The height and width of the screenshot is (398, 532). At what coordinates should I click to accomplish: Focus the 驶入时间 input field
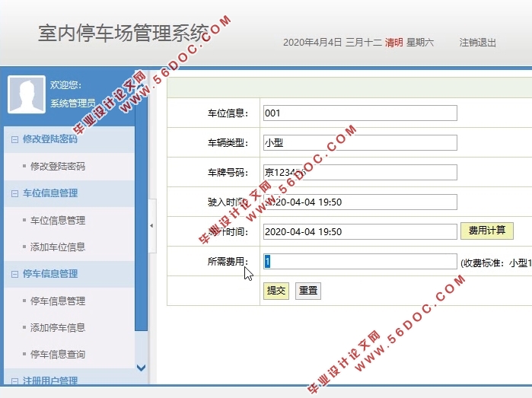pyautogui.click(x=360, y=202)
